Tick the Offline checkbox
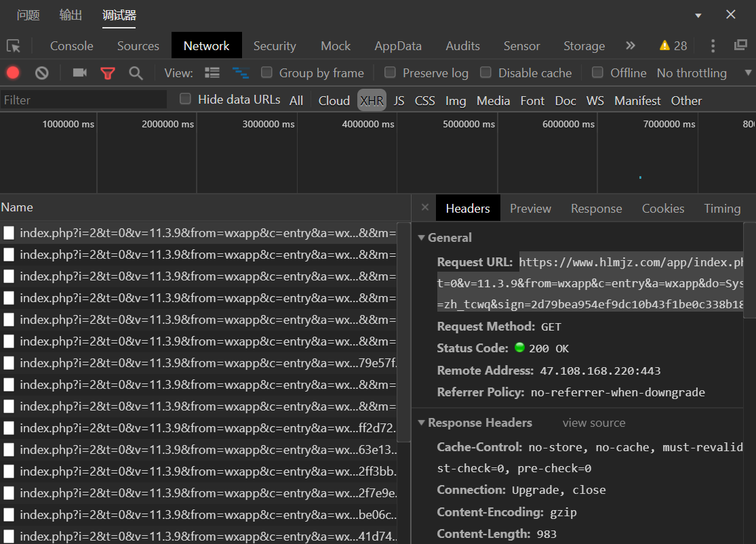The width and height of the screenshot is (756, 544). tap(597, 72)
